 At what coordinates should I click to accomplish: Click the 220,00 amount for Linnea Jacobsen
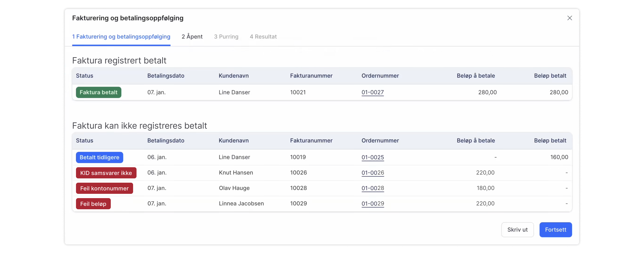coord(485,203)
